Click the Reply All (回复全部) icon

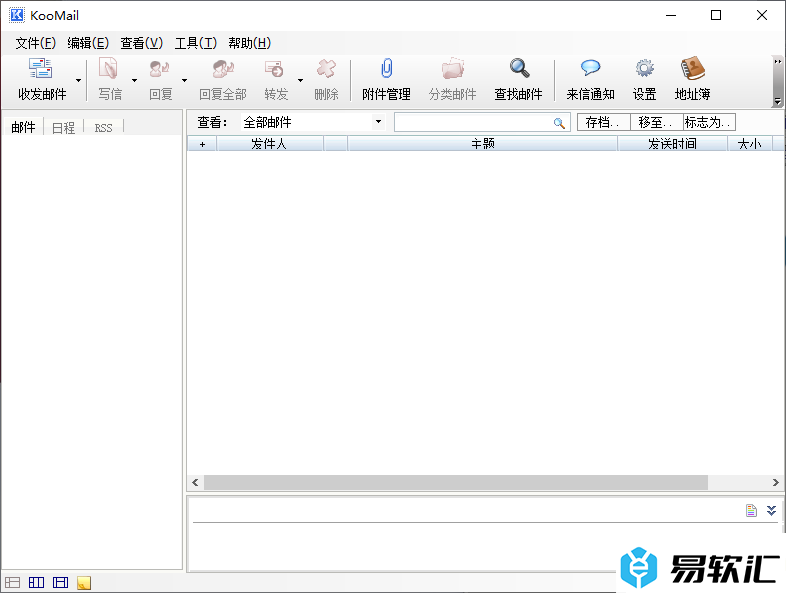click(223, 69)
